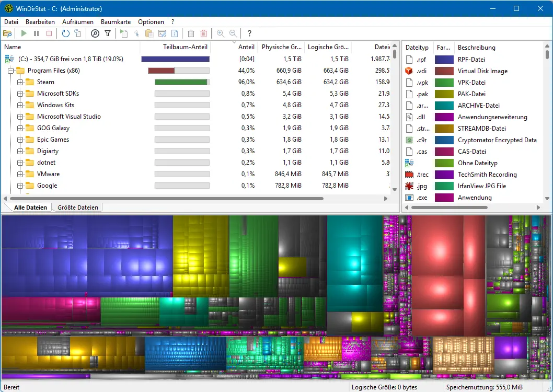Switch to the Größte Dateien tab
This screenshot has width=553, height=392.
[x=77, y=207]
